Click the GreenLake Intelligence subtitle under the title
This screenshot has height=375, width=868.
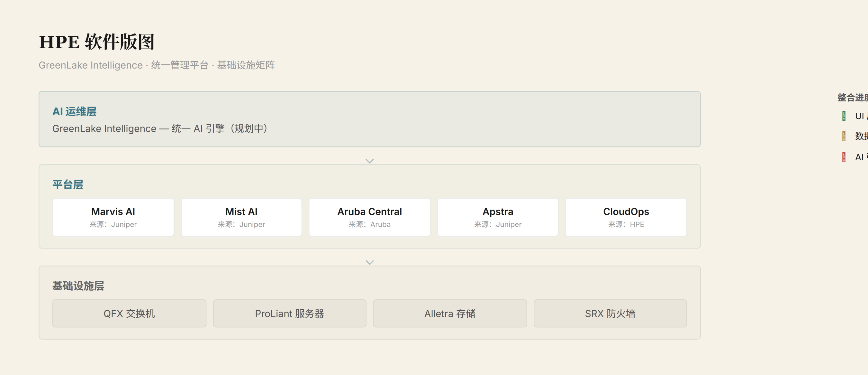[157, 65]
